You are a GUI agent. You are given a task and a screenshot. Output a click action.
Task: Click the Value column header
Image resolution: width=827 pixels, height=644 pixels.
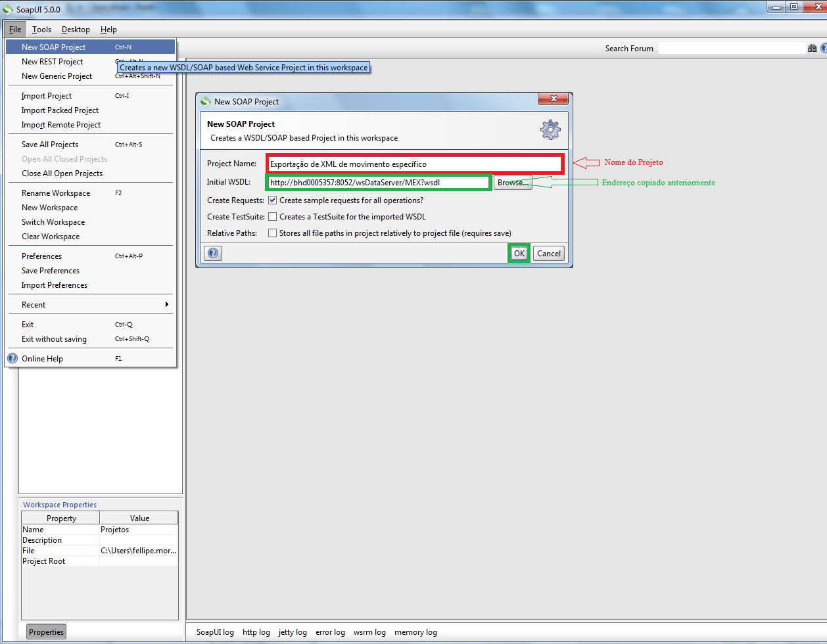[139, 518]
